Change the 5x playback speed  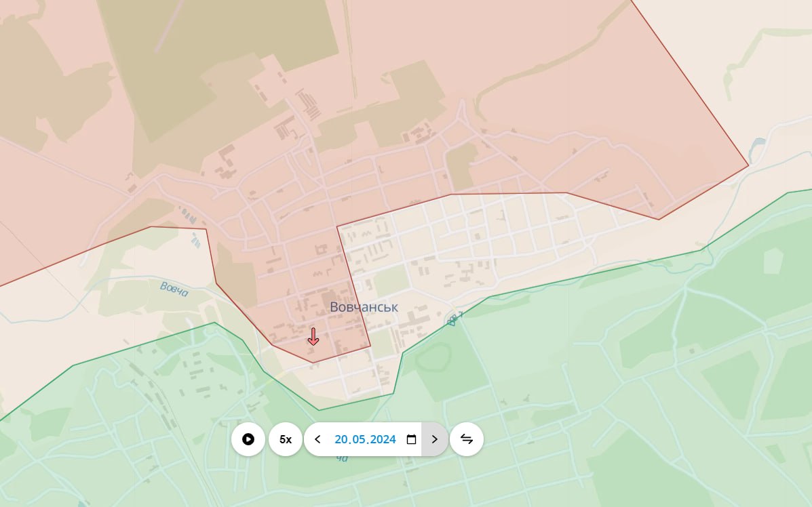pyautogui.click(x=286, y=439)
